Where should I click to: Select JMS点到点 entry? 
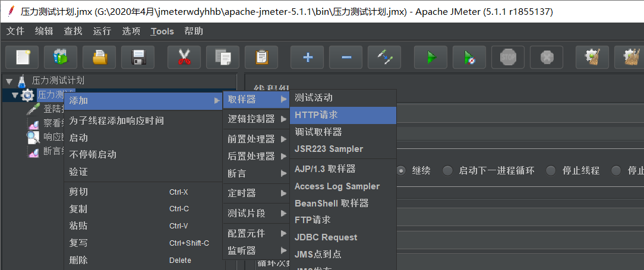click(x=343, y=255)
